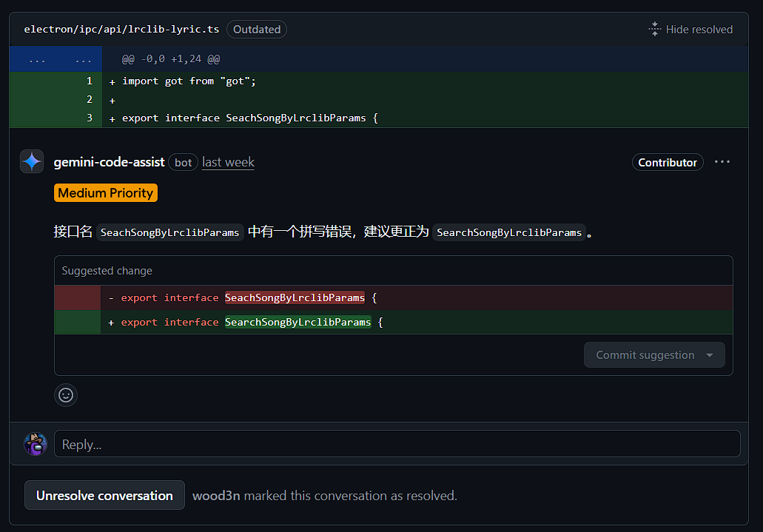Open the electron/ipc/api/lrclib-lyric.ts file link
The width and height of the screenshot is (763, 532).
121,30
